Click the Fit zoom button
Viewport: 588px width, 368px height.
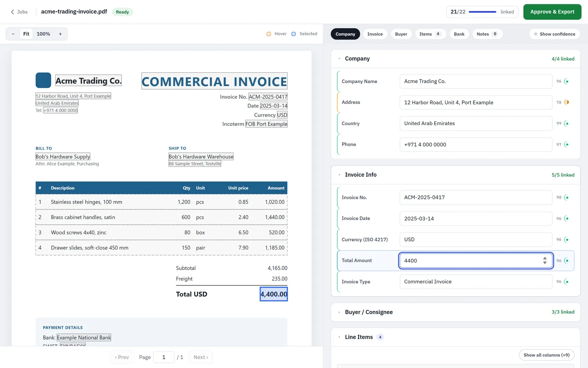tap(26, 34)
